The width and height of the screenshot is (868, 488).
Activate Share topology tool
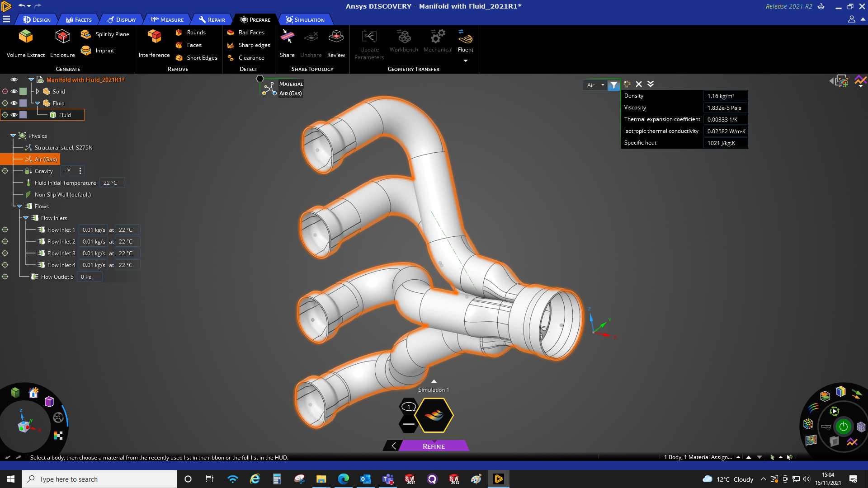[x=287, y=43]
